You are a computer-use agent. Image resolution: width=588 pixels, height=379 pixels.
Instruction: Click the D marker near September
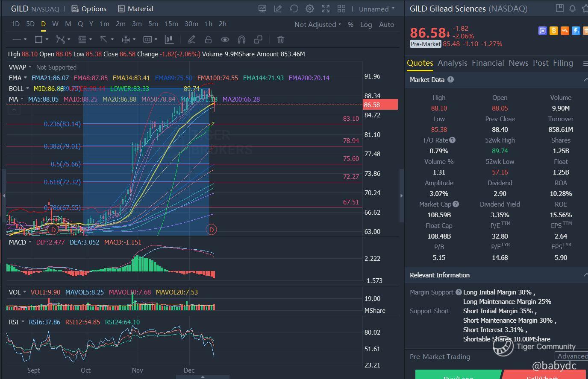coord(53,230)
